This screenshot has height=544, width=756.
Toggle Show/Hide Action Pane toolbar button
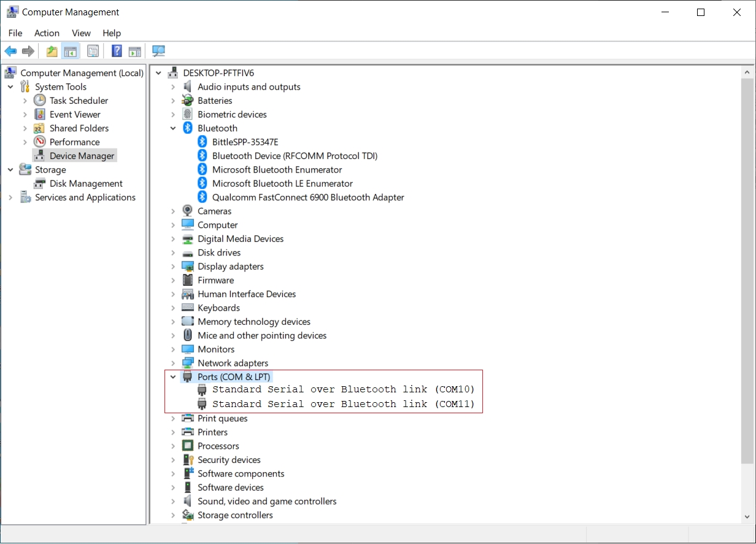pyautogui.click(x=135, y=51)
